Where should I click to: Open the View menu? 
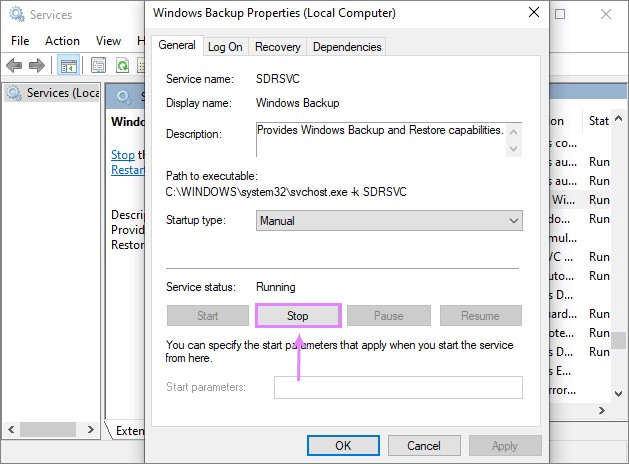coord(108,41)
